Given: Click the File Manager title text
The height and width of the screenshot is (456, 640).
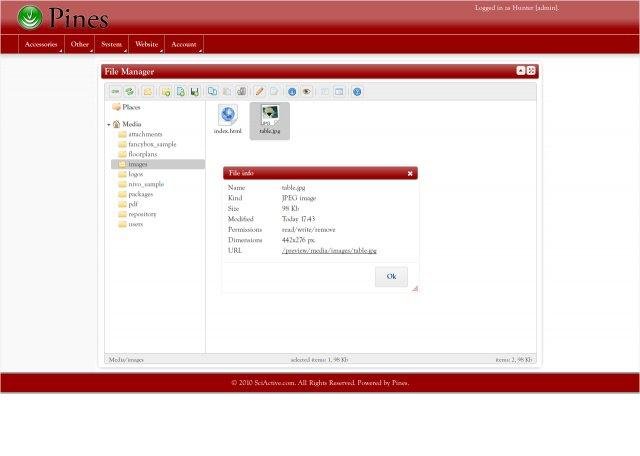Looking at the screenshot, I should click(x=129, y=71).
